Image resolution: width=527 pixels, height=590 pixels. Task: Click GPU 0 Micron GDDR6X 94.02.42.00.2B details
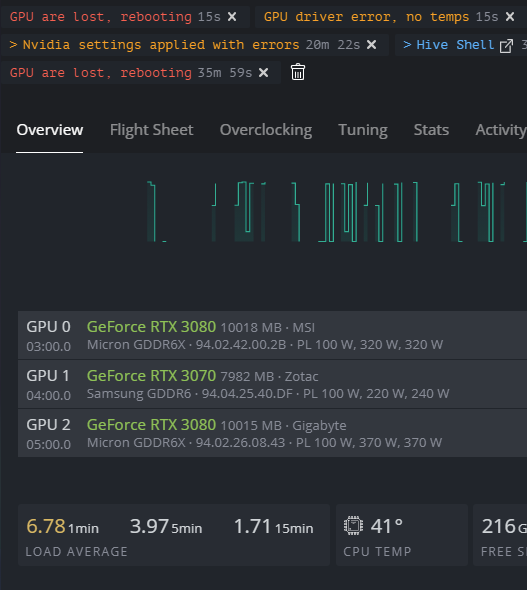pyautogui.click(x=265, y=345)
